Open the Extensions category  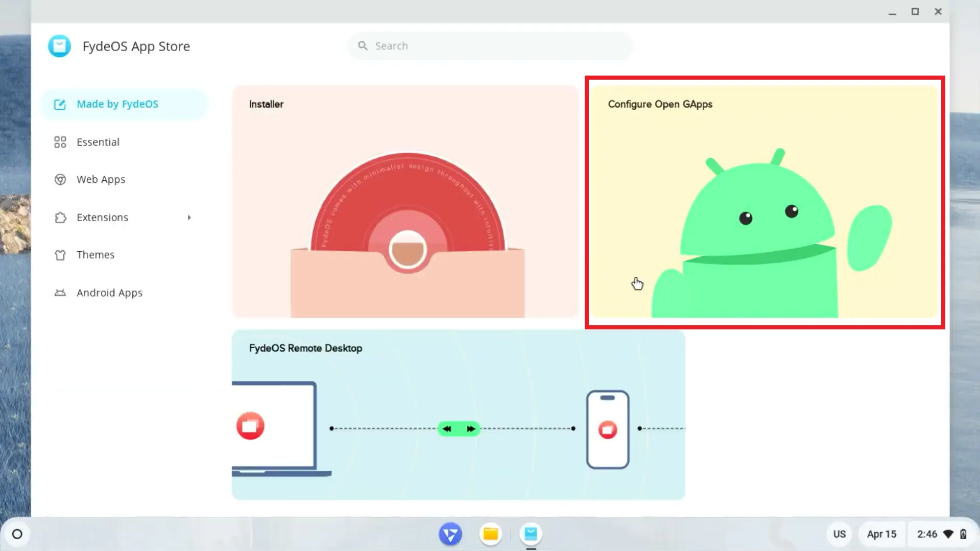[102, 218]
